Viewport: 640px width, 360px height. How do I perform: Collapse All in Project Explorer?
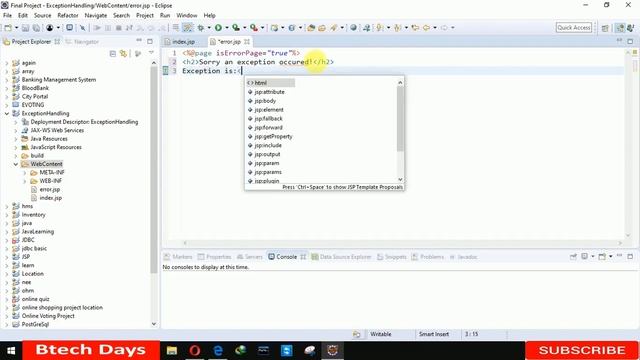click(x=113, y=54)
